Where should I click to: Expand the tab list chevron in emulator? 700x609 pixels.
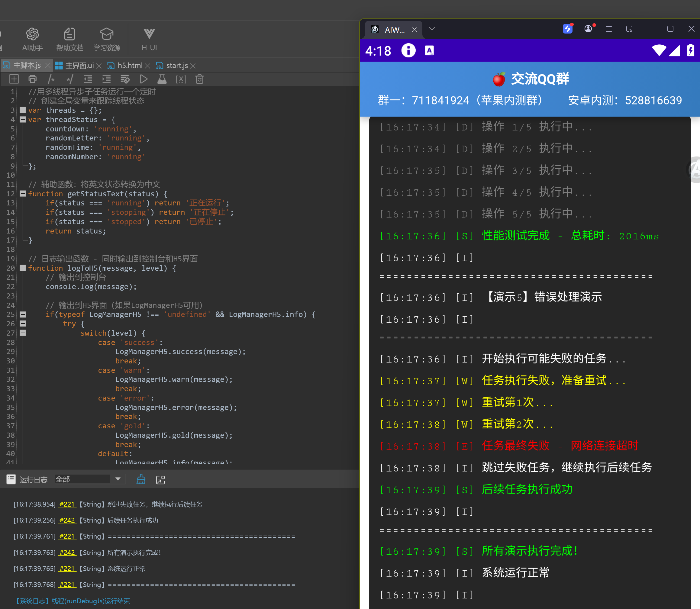431,29
